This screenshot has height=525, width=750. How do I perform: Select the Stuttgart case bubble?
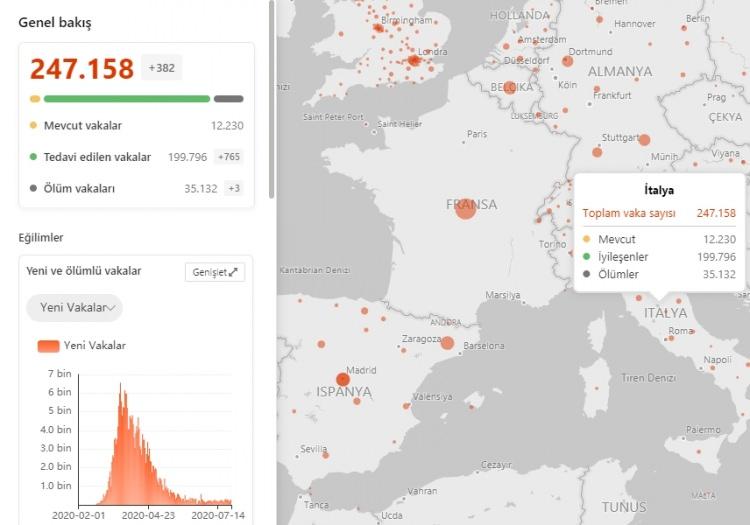[644, 140]
